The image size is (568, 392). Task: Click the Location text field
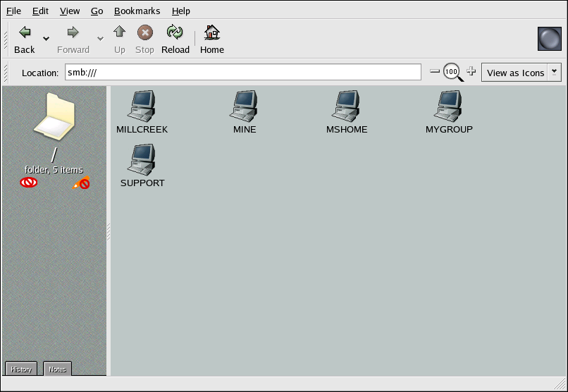(x=242, y=73)
